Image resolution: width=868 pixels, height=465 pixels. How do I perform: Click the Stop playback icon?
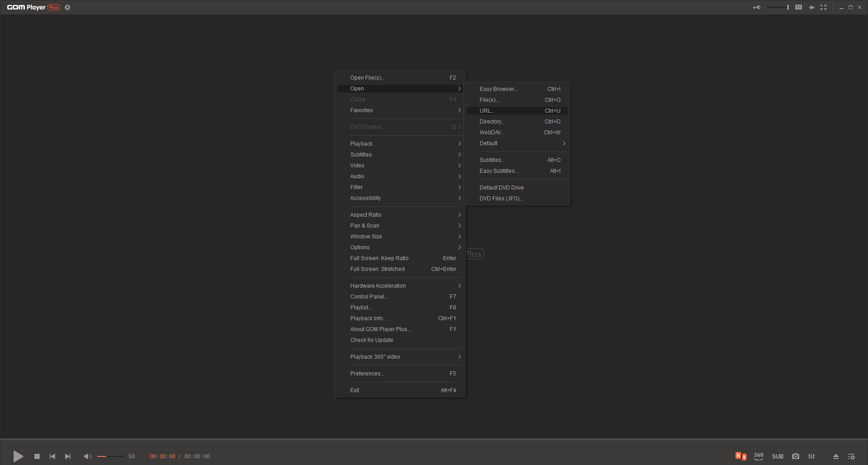point(37,456)
